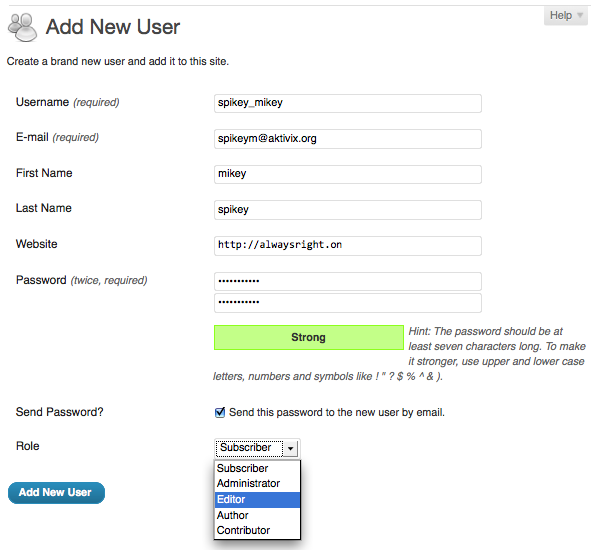Viewport: 600px width, 550px height.
Task: Select the Author role option
Action: click(233, 515)
